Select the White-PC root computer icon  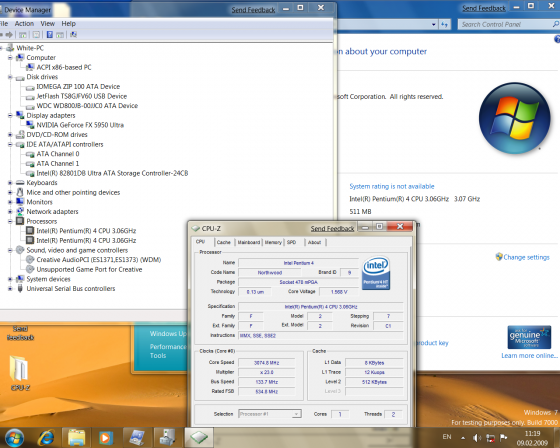(10, 48)
